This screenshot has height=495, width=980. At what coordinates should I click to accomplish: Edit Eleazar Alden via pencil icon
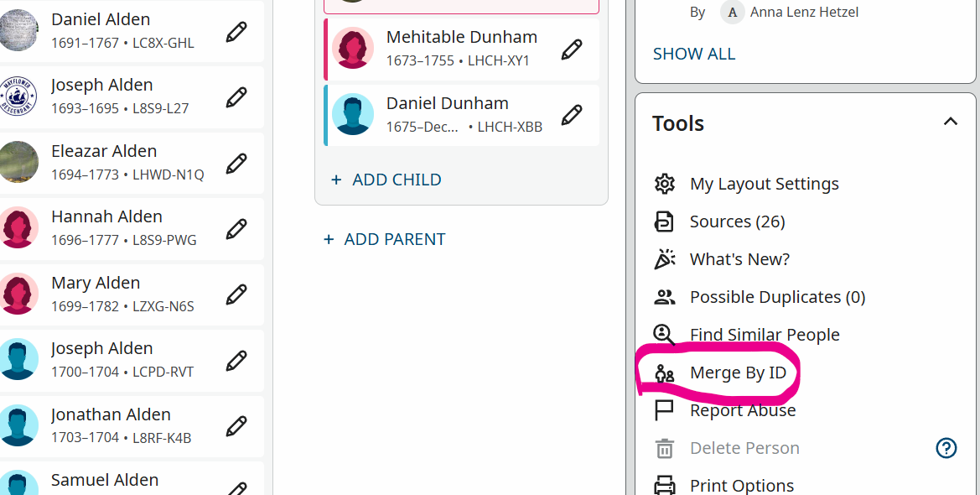pos(236,163)
